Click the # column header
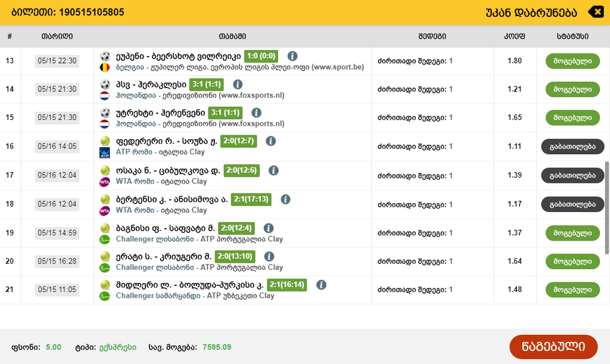Image resolution: width=610 pixels, height=364 pixels. (x=10, y=36)
